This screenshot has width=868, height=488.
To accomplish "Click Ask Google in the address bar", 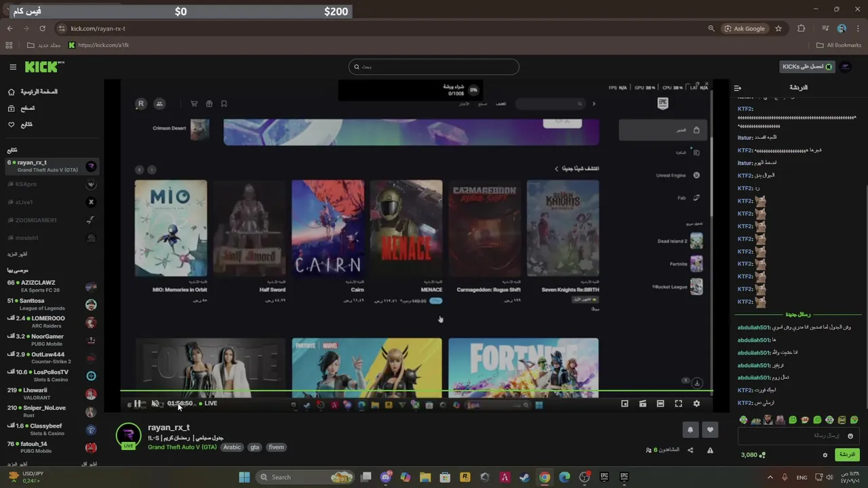I will click(745, 28).
